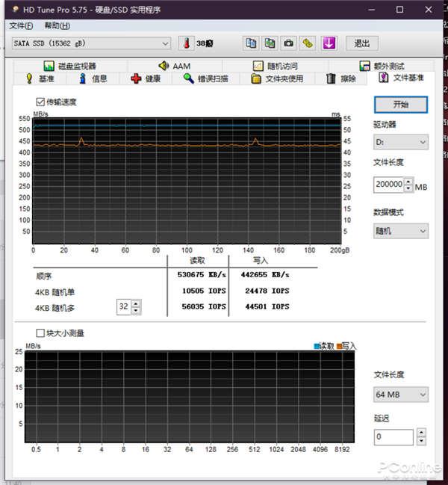Uncheck the 传输速度 checkbox
This screenshot has width=448, height=485.
[40, 102]
